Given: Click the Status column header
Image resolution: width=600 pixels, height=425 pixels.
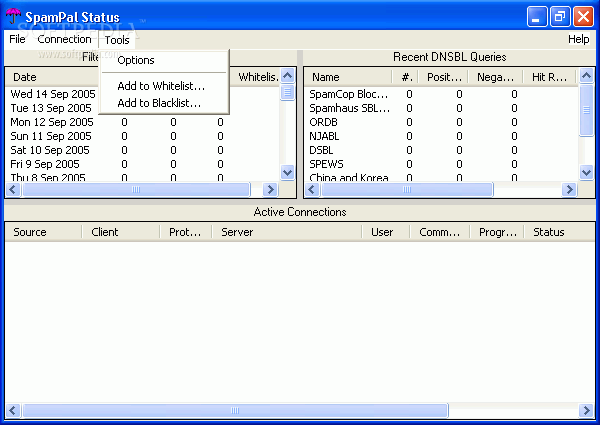Looking at the screenshot, I should pyautogui.click(x=559, y=232).
